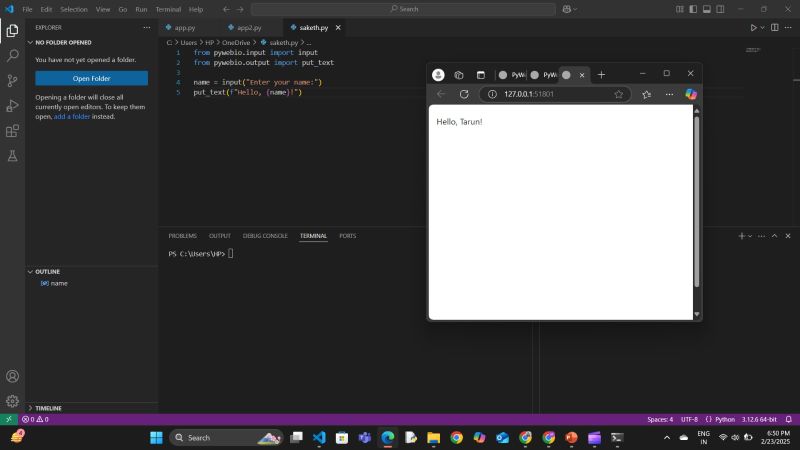Screen dimensions: 800x450
Task: Click the browser refresh button
Action: click(x=464, y=94)
